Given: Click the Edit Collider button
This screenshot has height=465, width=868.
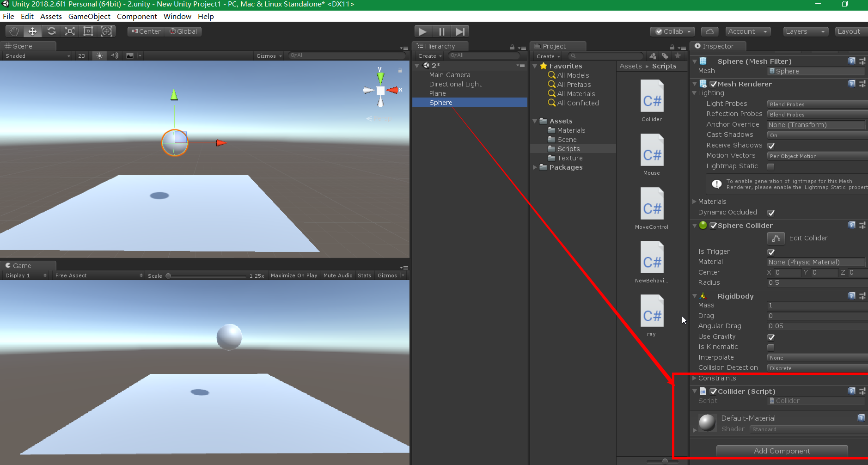Looking at the screenshot, I should click(776, 238).
